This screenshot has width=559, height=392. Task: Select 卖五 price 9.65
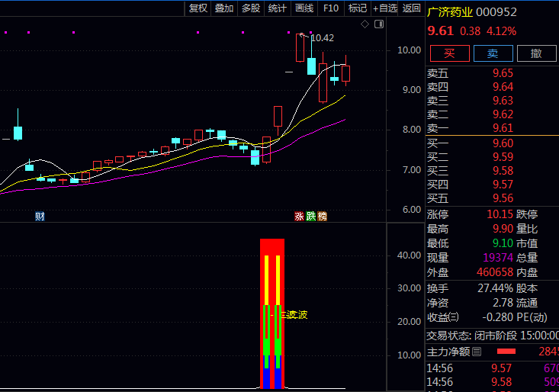coord(503,73)
